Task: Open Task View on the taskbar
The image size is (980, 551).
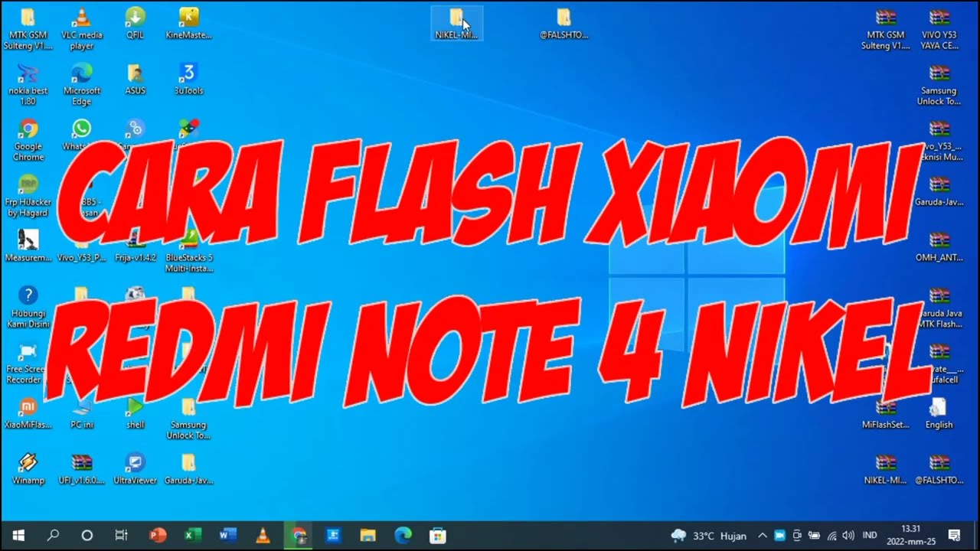Action: tap(121, 536)
